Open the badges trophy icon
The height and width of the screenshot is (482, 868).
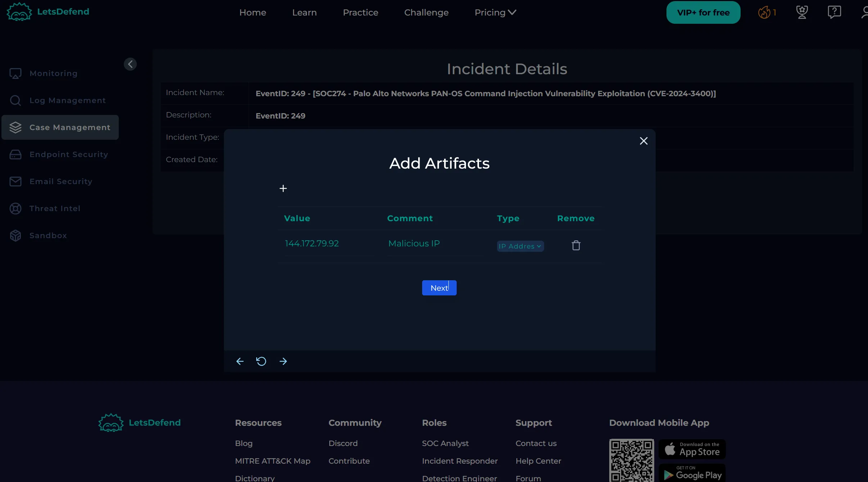click(x=802, y=13)
